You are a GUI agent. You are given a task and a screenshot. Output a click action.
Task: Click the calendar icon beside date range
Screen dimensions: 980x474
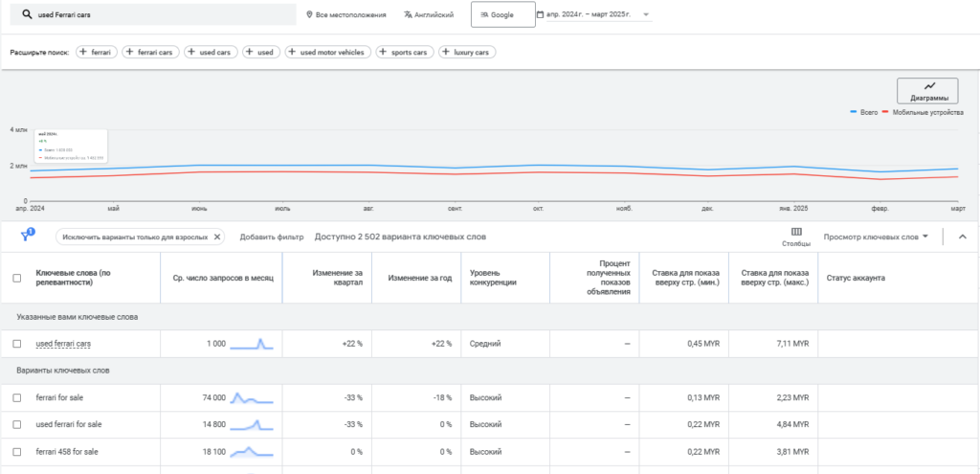tap(541, 13)
